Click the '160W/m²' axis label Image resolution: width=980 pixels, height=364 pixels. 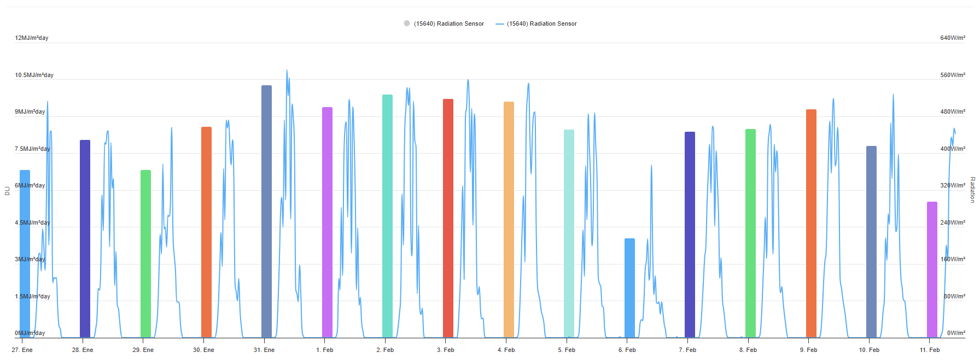pyautogui.click(x=953, y=259)
